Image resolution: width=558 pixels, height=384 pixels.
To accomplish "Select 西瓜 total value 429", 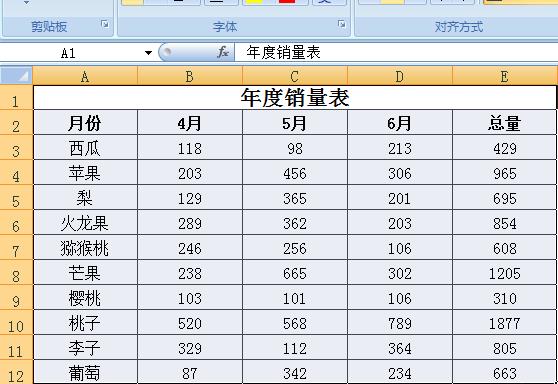I will 505,147.
